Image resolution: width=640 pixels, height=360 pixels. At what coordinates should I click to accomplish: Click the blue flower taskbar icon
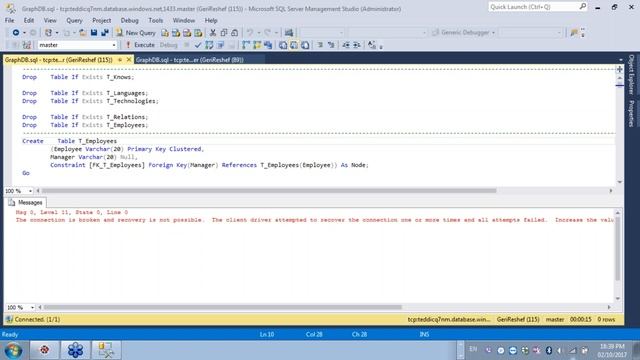click(75, 350)
